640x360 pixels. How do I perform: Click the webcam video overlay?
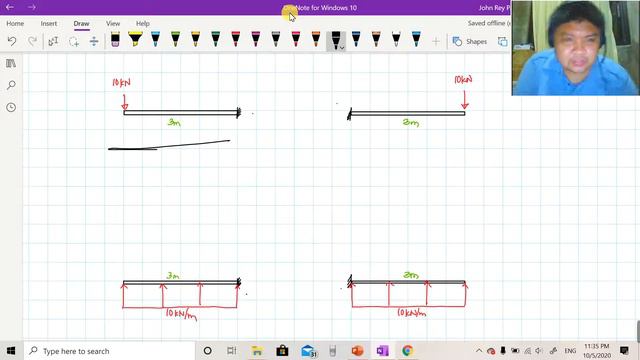[575, 48]
